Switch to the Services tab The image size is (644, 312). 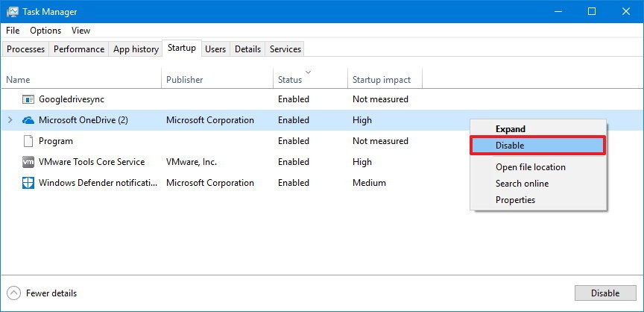285,49
